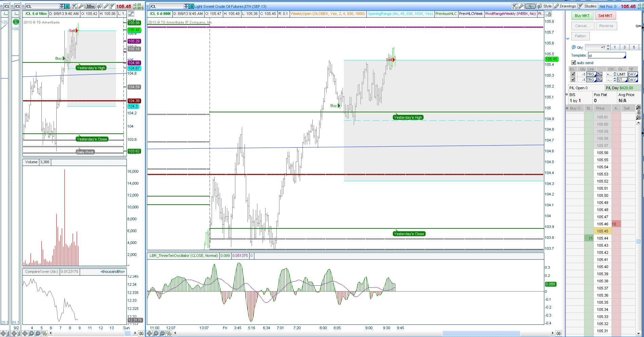644x337 pixels.
Task: Toggle the LIMIT order row enable checkbox
Action: pos(573,74)
